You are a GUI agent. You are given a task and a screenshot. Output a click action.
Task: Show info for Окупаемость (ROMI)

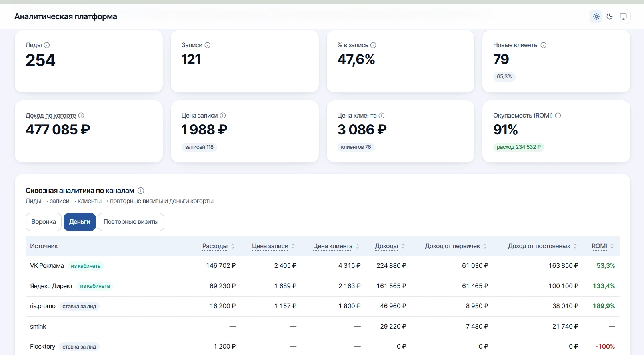click(558, 116)
